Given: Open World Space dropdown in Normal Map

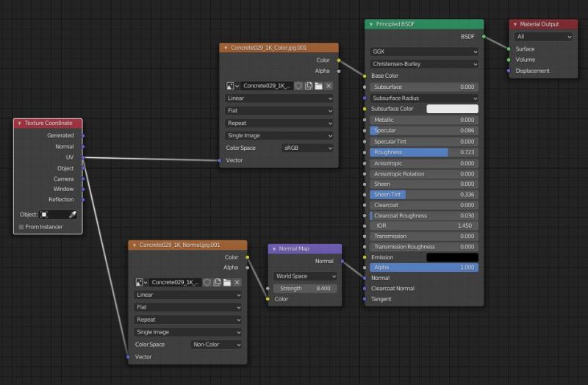Looking at the screenshot, I should (x=305, y=276).
